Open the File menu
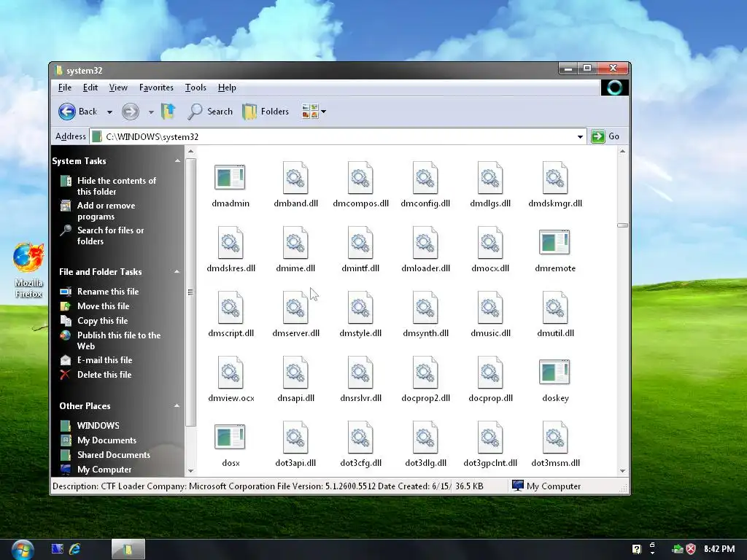 click(65, 87)
